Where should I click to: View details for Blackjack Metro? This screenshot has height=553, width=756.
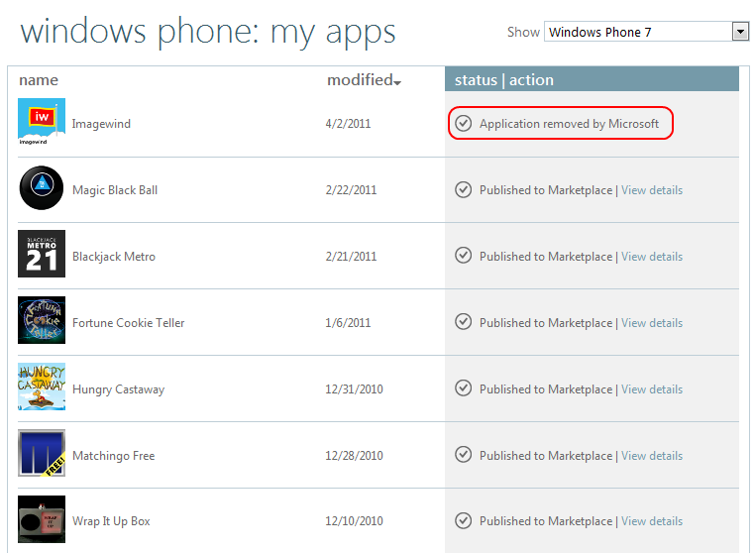click(x=652, y=257)
